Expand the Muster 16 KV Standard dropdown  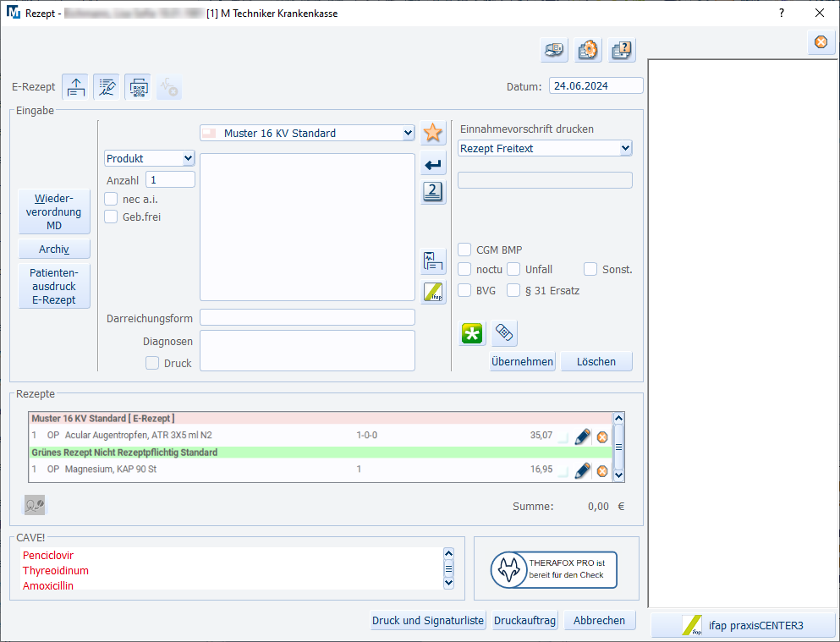408,133
